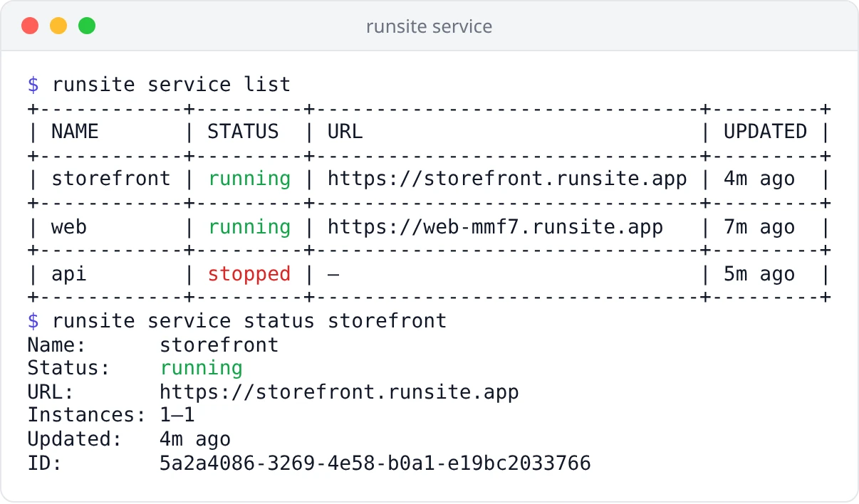Image resolution: width=859 pixels, height=504 pixels.
Task: Click the '1–1' instances value
Action: (177, 415)
